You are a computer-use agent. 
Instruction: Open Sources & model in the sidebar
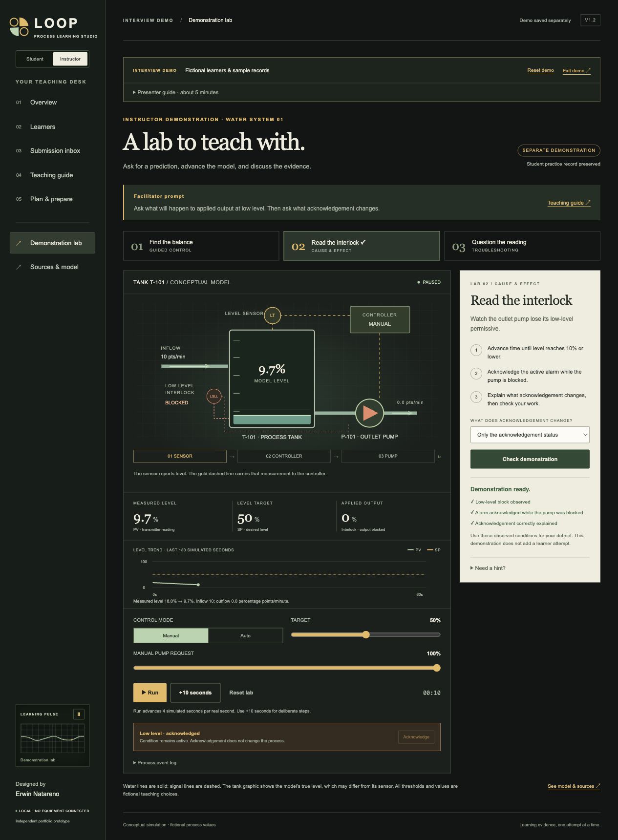pyautogui.click(x=52, y=267)
